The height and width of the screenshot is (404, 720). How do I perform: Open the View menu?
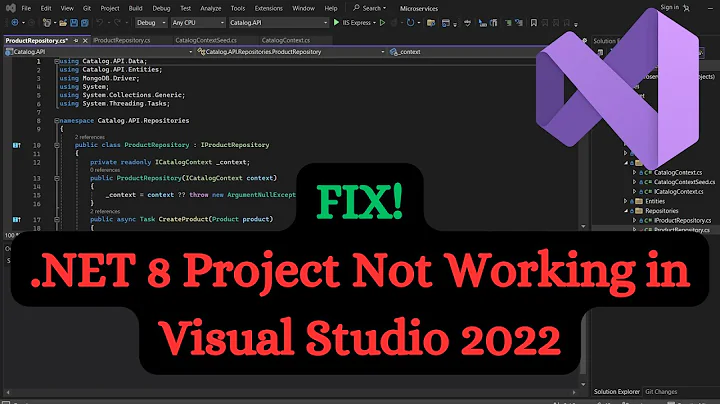(x=67, y=8)
